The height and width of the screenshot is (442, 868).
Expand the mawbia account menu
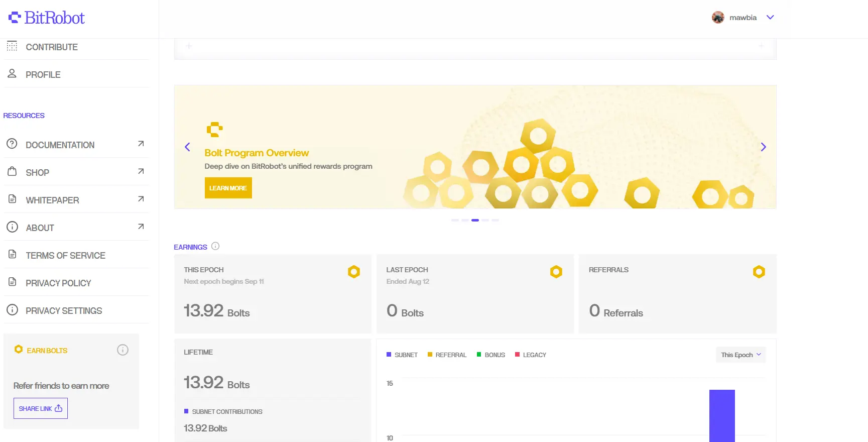tap(770, 18)
